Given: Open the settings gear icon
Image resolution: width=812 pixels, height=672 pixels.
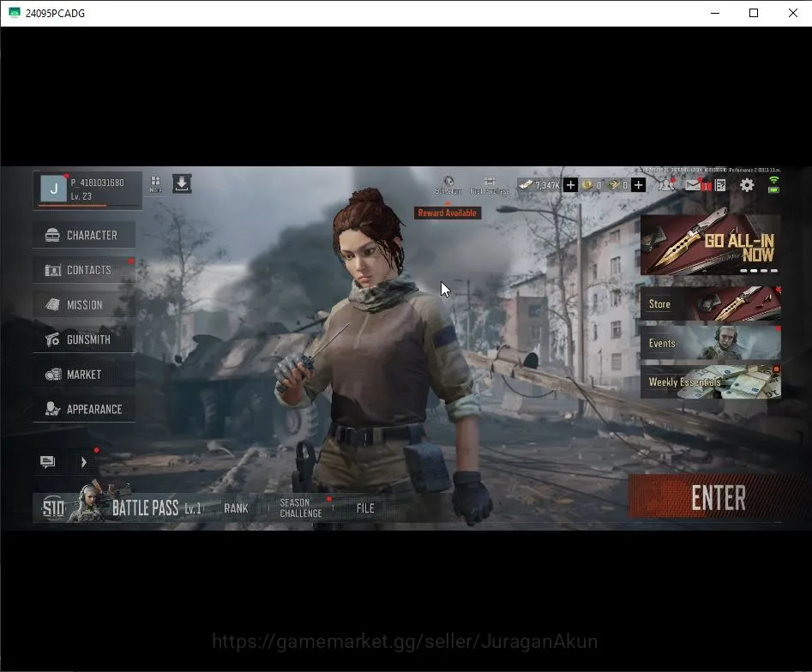Looking at the screenshot, I should 746,185.
